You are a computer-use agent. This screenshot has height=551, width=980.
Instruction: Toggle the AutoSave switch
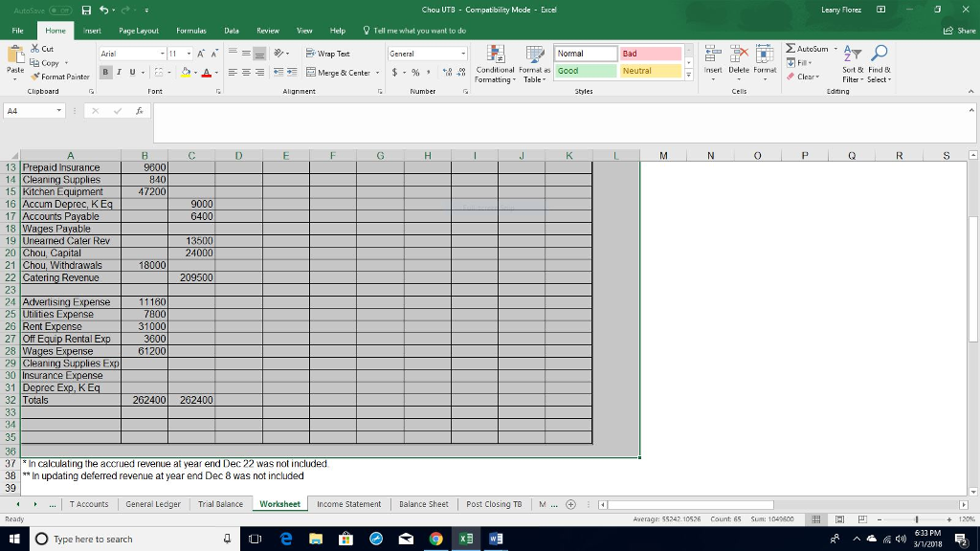pyautogui.click(x=60, y=10)
